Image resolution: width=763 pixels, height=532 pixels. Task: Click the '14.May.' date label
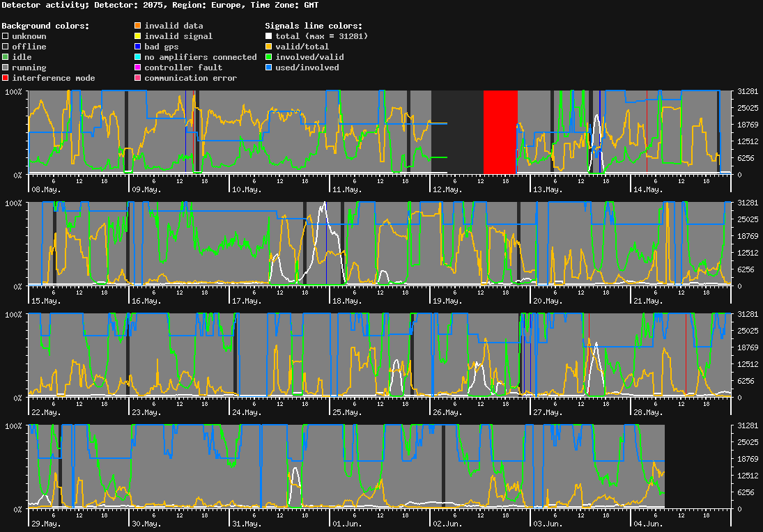(x=648, y=189)
